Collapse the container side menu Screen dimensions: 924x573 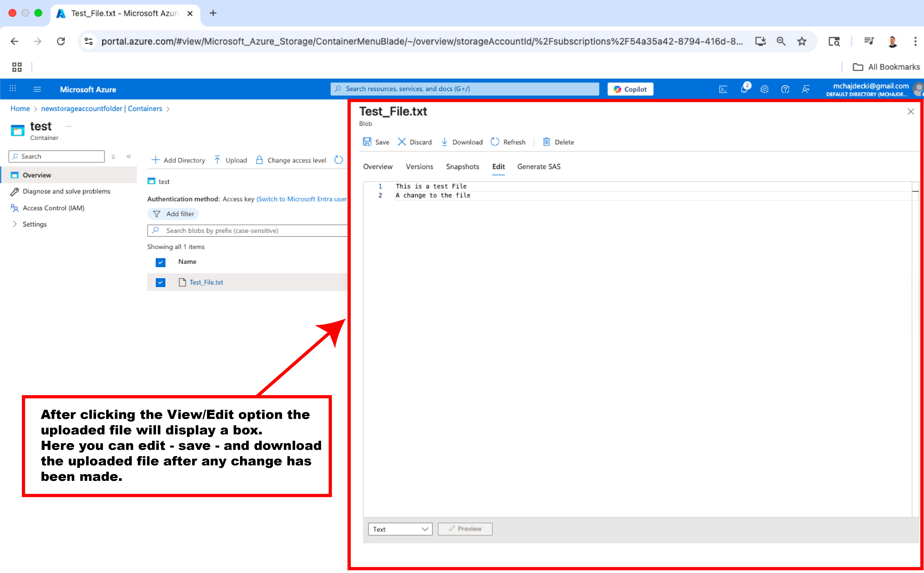point(129,156)
